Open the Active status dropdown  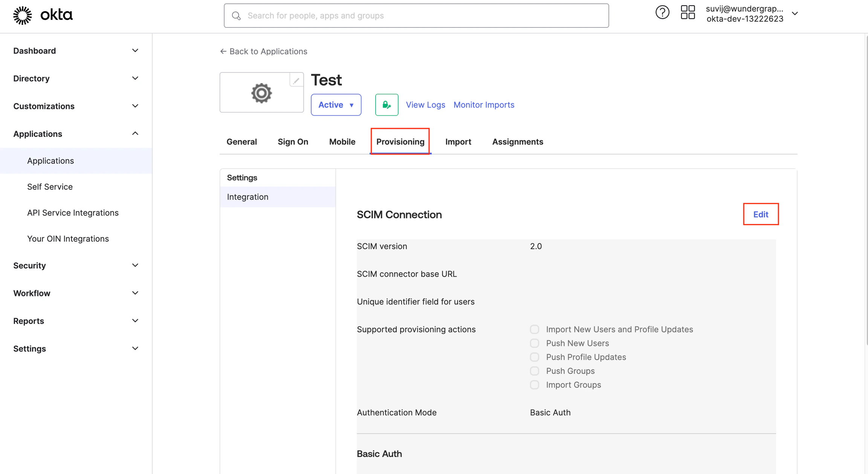coord(336,105)
